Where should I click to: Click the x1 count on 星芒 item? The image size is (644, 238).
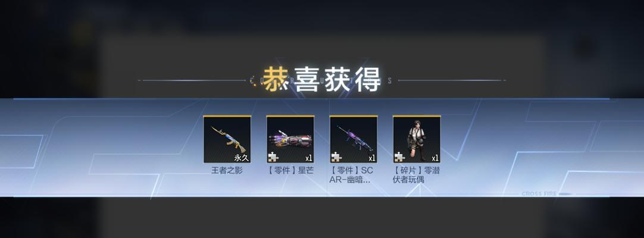pos(308,158)
